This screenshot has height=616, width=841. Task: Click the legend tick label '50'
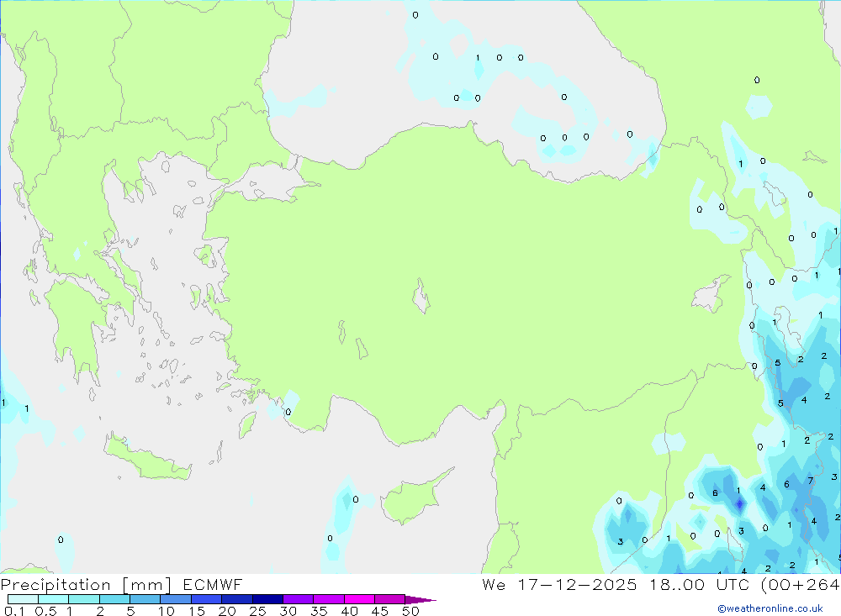410,611
